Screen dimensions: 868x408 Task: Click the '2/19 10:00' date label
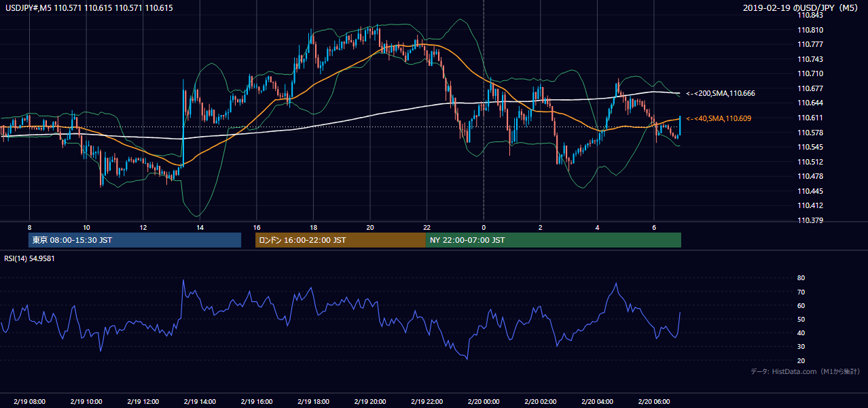pyautogui.click(x=86, y=402)
